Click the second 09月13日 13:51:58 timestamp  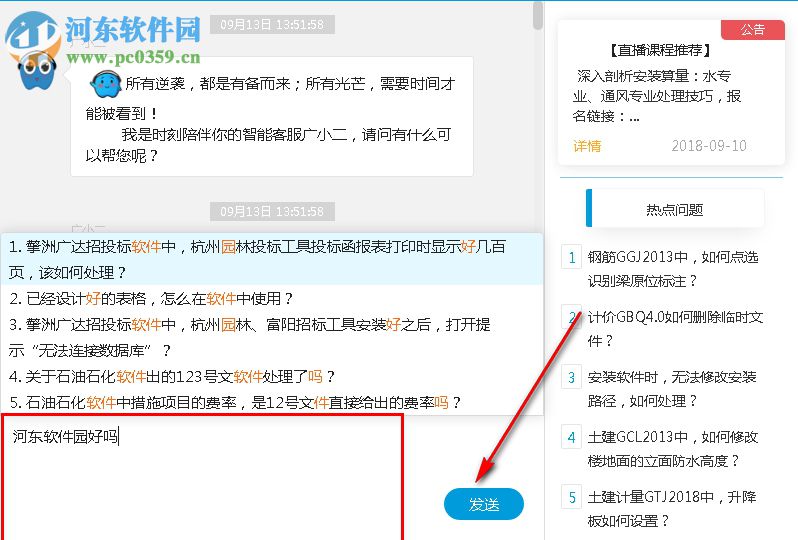click(272, 211)
